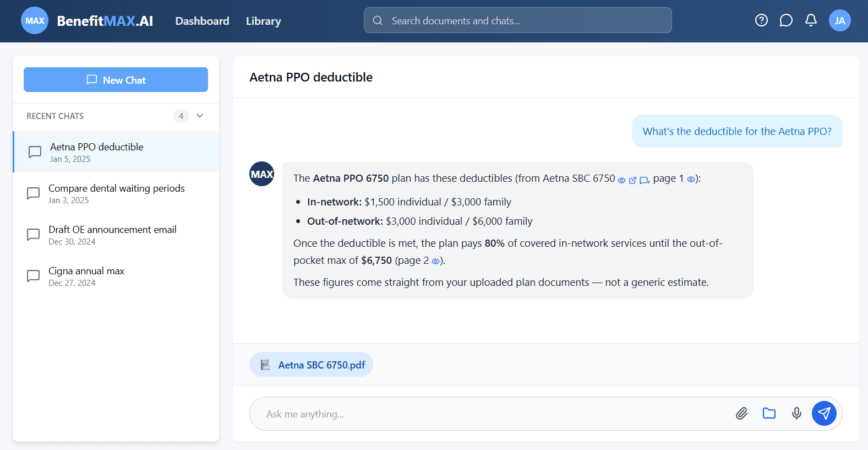
Task: Open the JA user avatar menu
Action: pos(840,21)
